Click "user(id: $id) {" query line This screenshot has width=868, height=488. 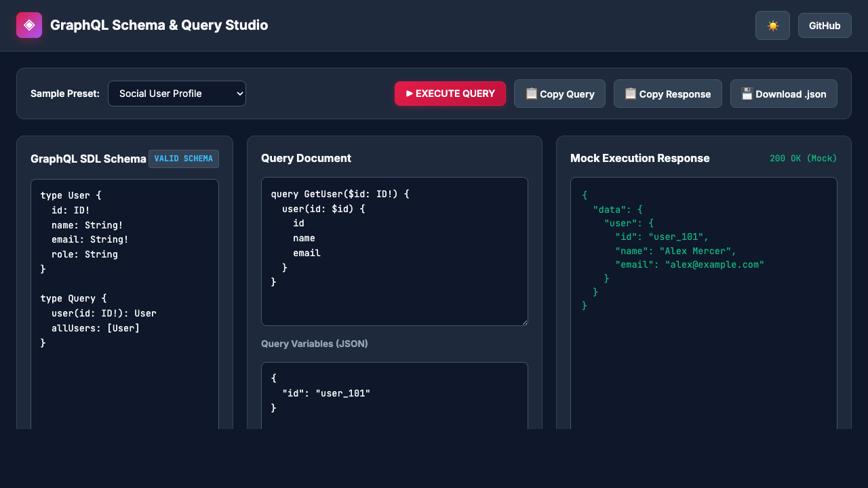click(x=323, y=209)
